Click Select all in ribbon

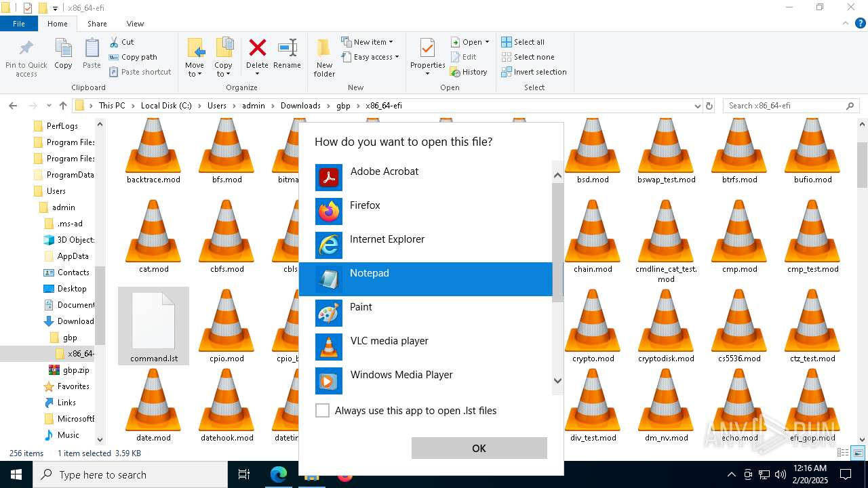click(523, 42)
